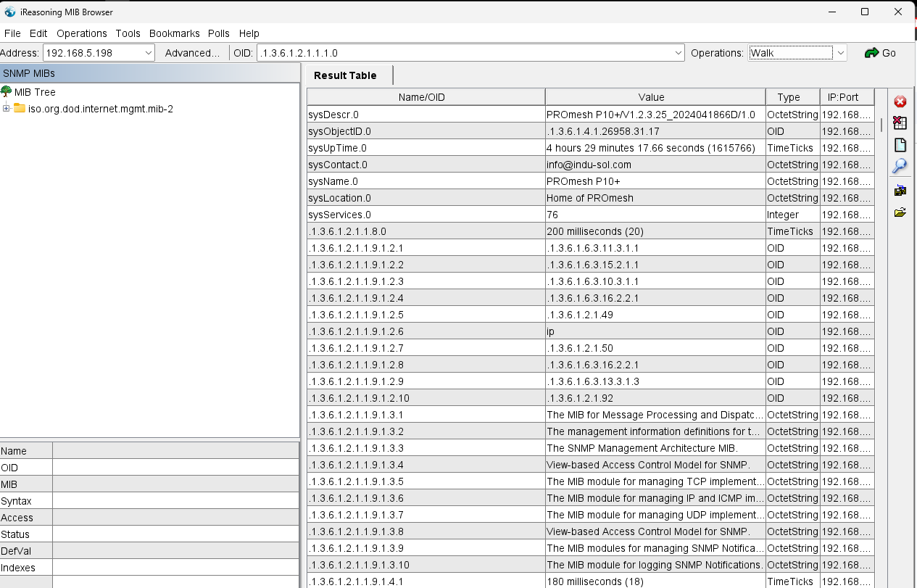Screen dimensions: 917x588
Task: Click the .1.3.6.1.2.1.1.9.1.3.10 row name
Action: [426, 565]
